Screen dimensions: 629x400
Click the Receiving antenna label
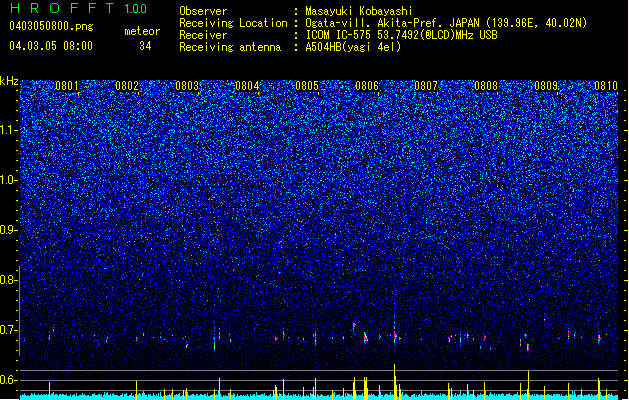coord(230,47)
